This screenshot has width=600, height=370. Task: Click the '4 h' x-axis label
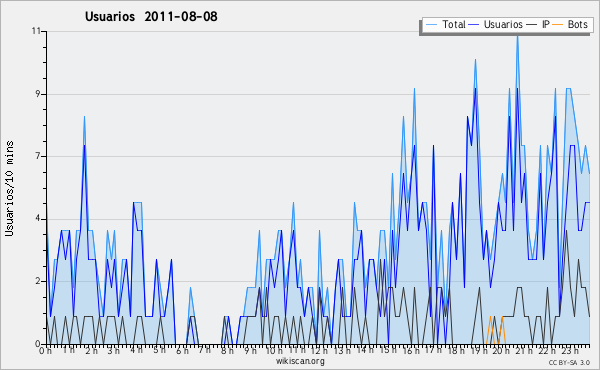[136, 350]
